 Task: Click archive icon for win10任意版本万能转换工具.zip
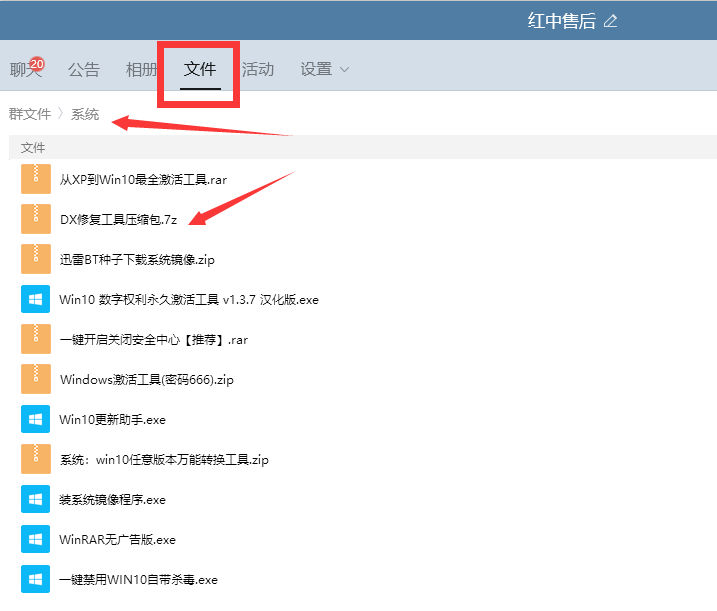tap(36, 459)
